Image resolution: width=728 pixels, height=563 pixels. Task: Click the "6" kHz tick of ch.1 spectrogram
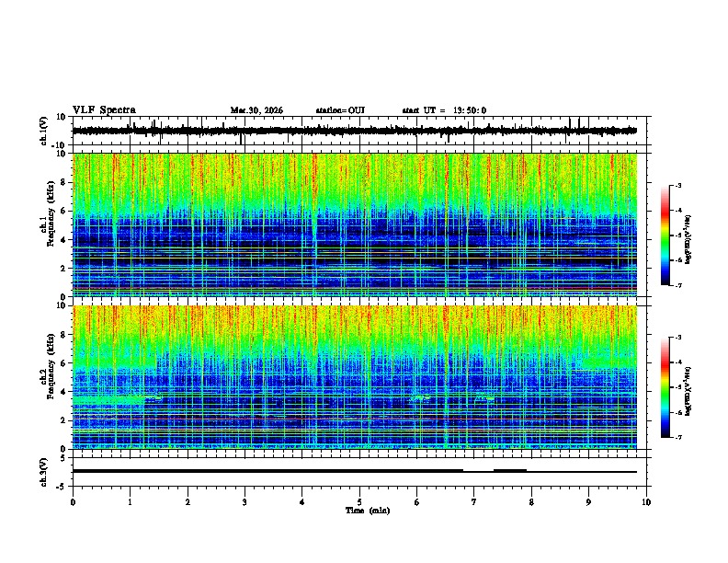[x=63, y=211]
